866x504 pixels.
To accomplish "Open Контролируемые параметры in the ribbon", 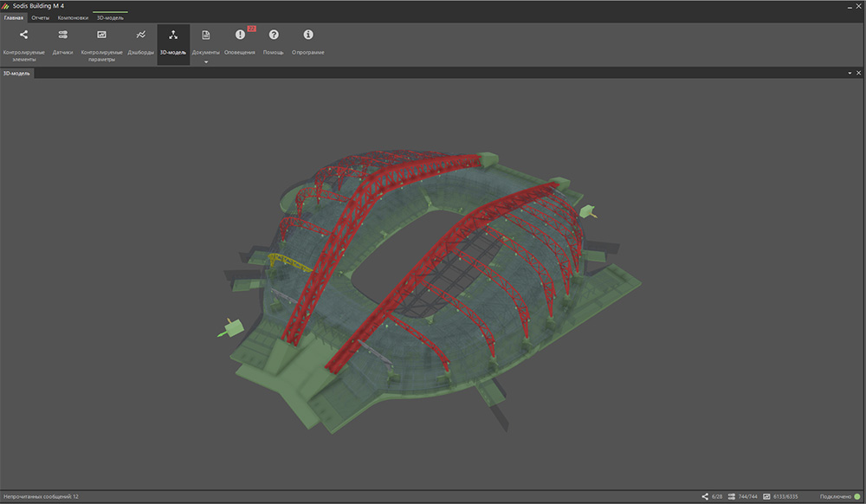I will click(101, 42).
